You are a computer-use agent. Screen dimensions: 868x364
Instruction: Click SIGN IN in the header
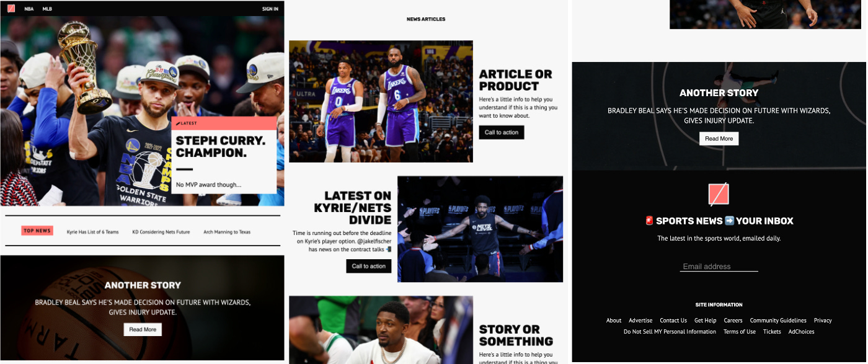coord(270,9)
